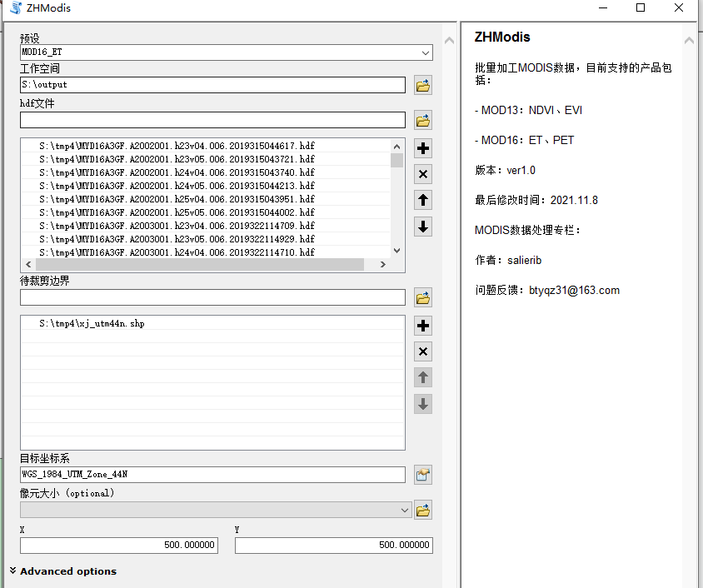Click the last-modified date 2021.11.8
Viewport: 703px width, 588px height.
click(x=575, y=201)
